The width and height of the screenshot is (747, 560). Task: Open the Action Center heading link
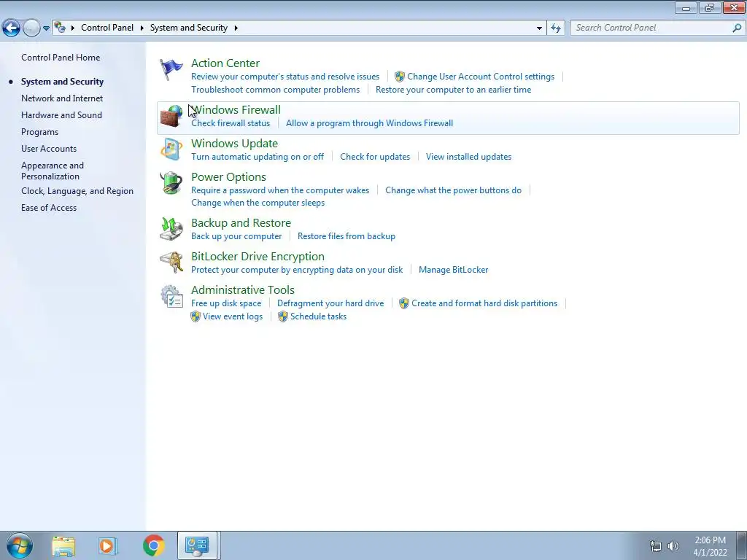(225, 63)
